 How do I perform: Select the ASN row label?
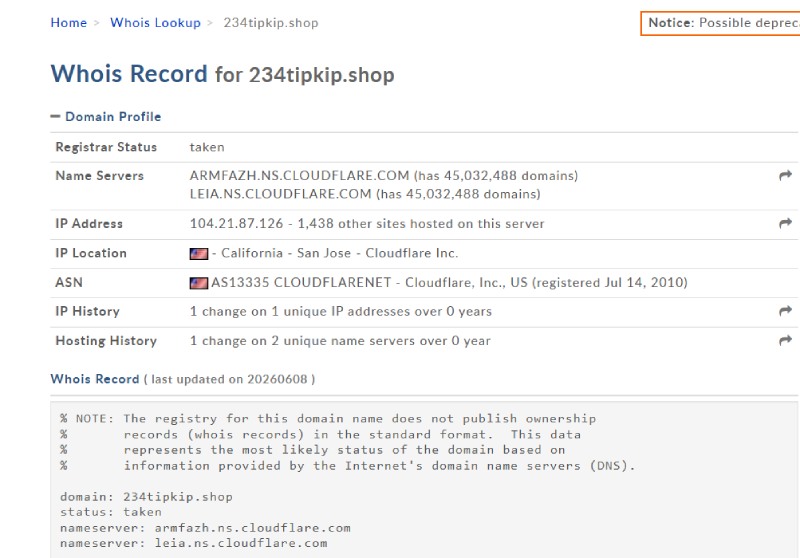[x=68, y=283]
